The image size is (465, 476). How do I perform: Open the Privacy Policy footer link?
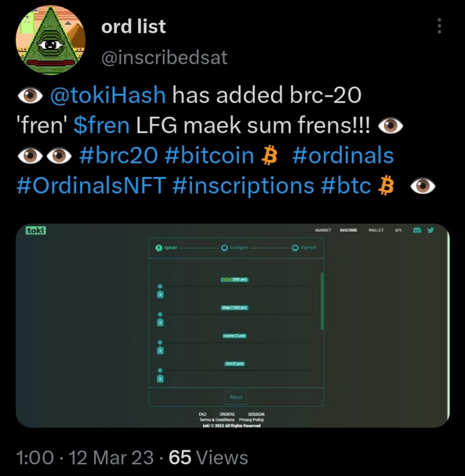252,420
